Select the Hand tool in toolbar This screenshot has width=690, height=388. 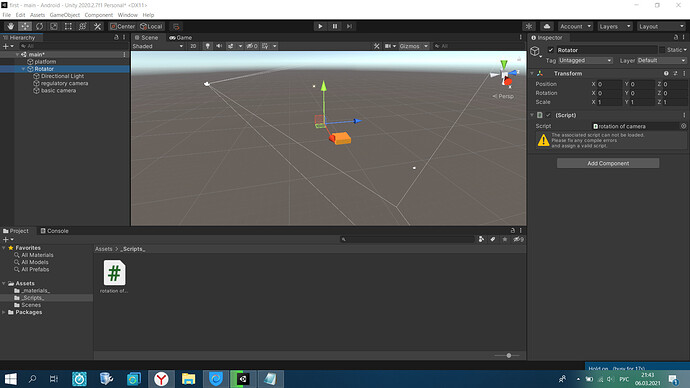pyautogui.click(x=11, y=26)
